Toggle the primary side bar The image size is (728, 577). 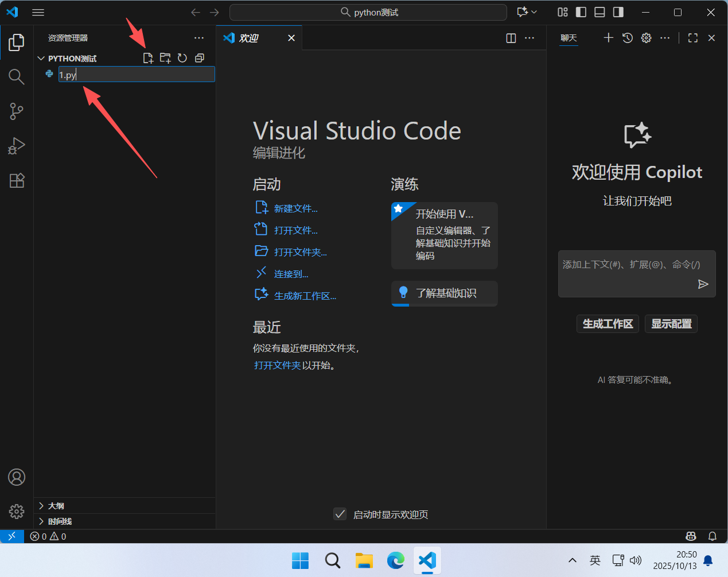pos(581,12)
